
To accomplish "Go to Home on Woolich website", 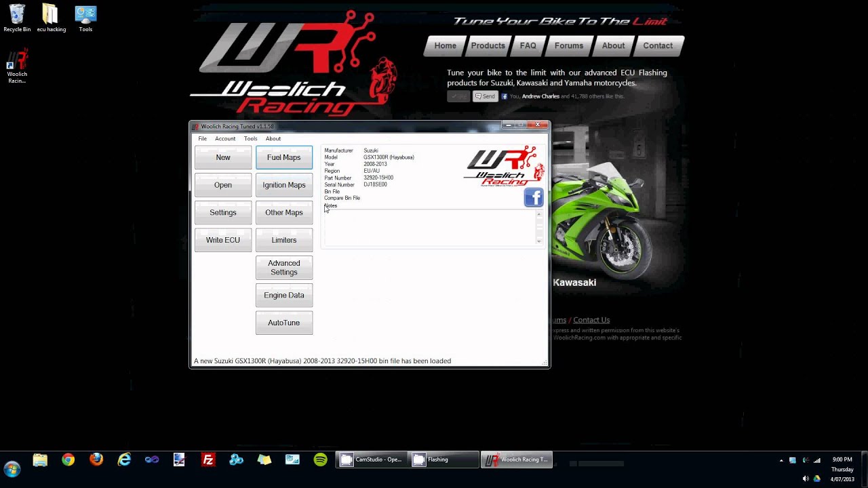I will coord(446,45).
